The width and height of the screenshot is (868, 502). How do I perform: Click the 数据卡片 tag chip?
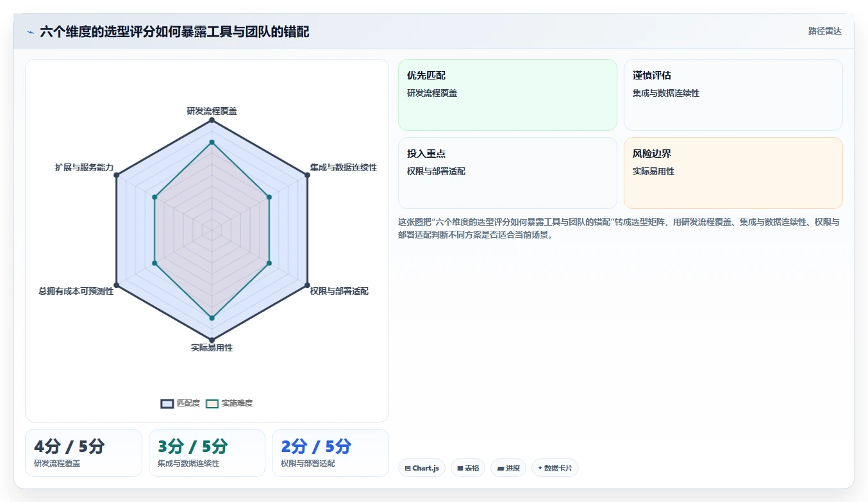click(x=555, y=468)
